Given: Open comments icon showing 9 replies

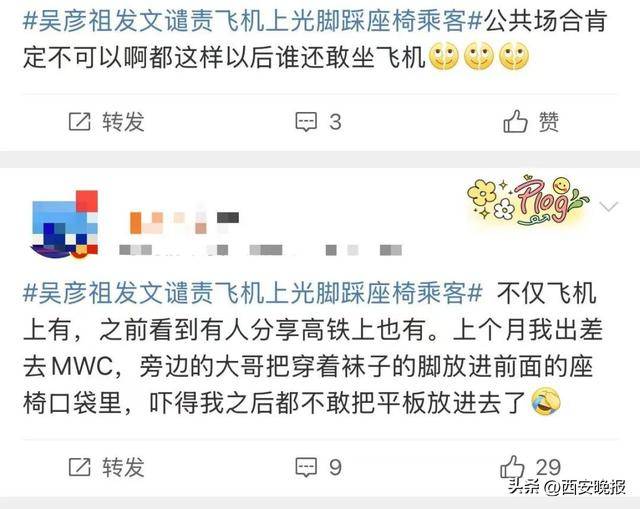Looking at the screenshot, I should (306, 467).
